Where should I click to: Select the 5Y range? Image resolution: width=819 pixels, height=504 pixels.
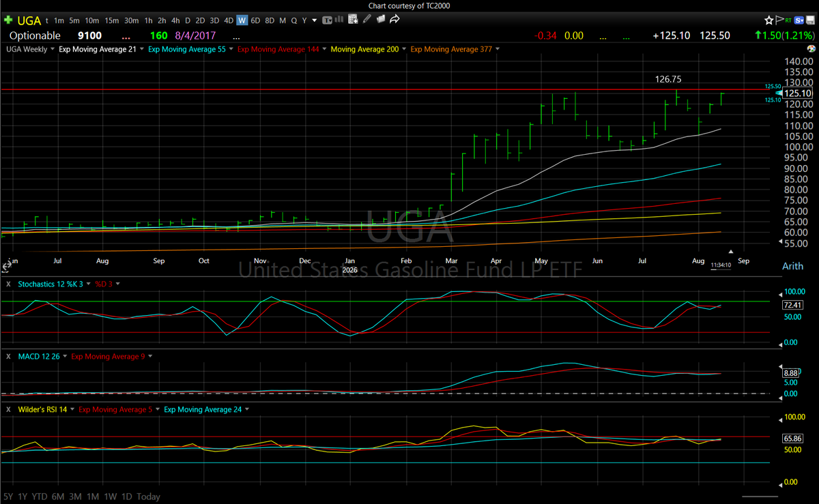pos(9,496)
